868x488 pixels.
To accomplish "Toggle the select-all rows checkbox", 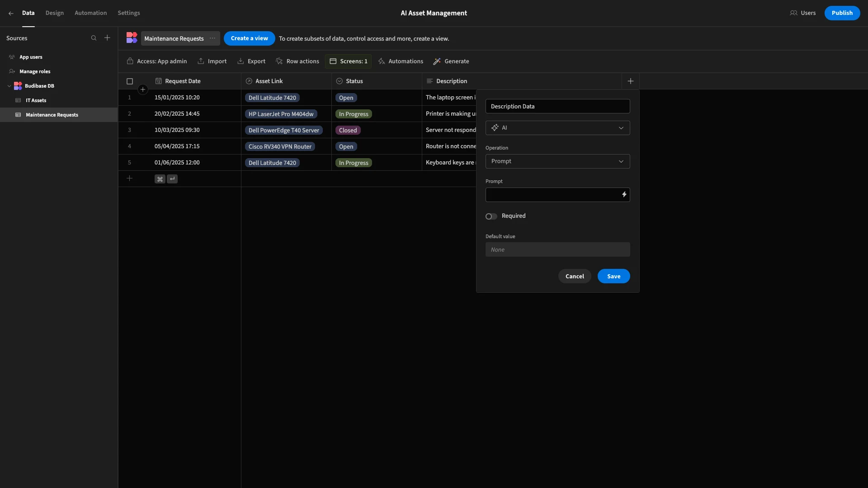I will tap(130, 81).
